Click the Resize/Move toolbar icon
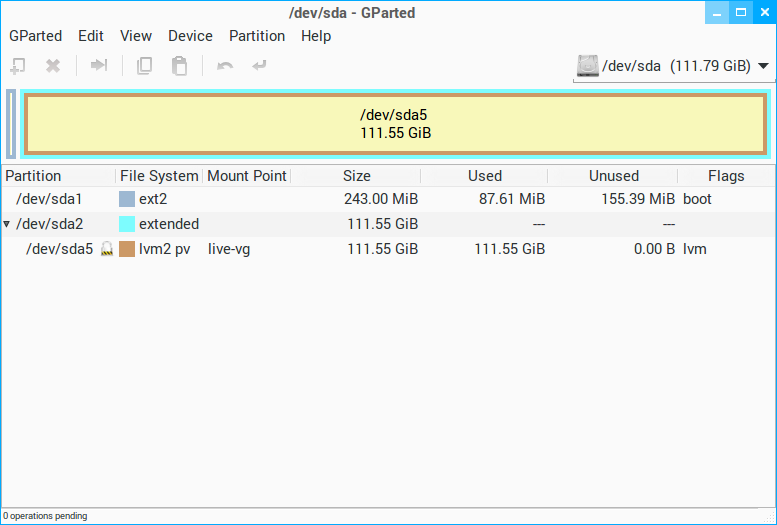The height and width of the screenshot is (525, 777). click(x=99, y=66)
